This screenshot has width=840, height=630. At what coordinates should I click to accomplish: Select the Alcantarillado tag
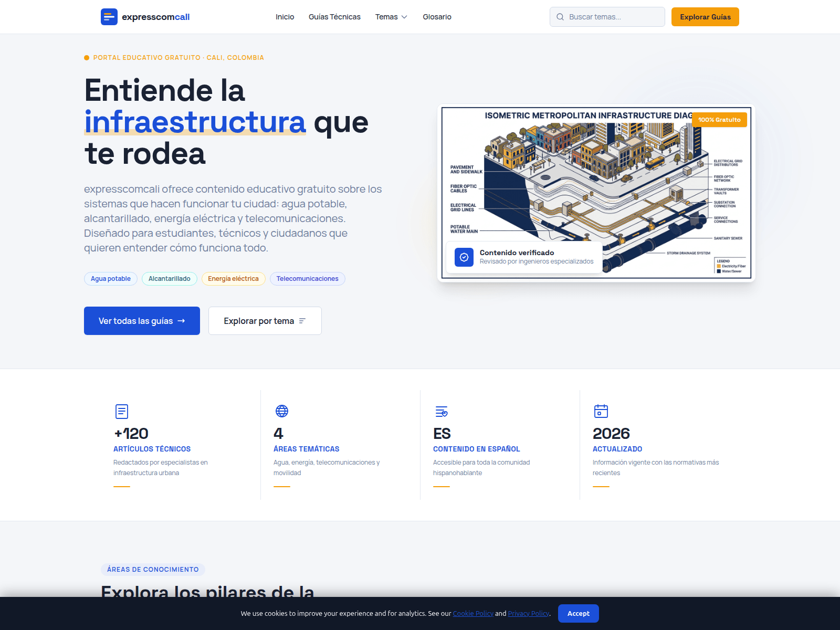(x=170, y=279)
